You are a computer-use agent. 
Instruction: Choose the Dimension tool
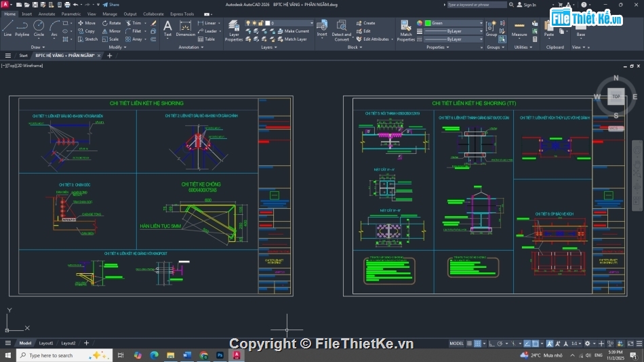pos(186,28)
